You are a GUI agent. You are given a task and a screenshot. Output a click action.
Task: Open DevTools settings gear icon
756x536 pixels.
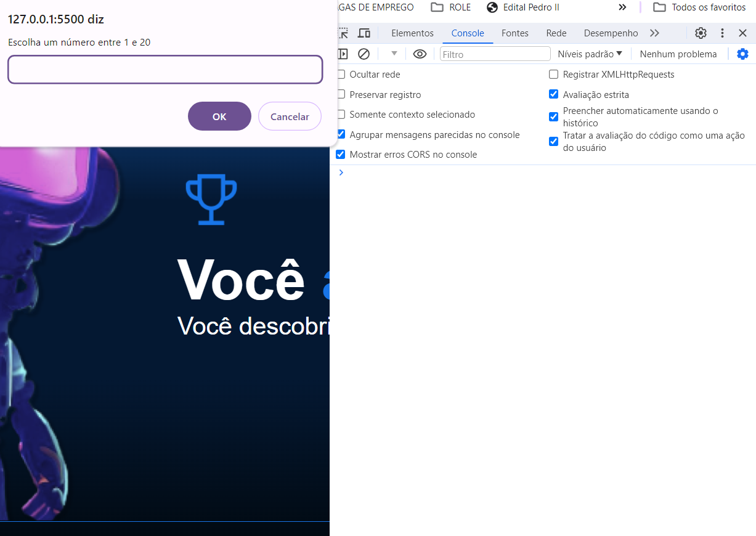(x=701, y=33)
